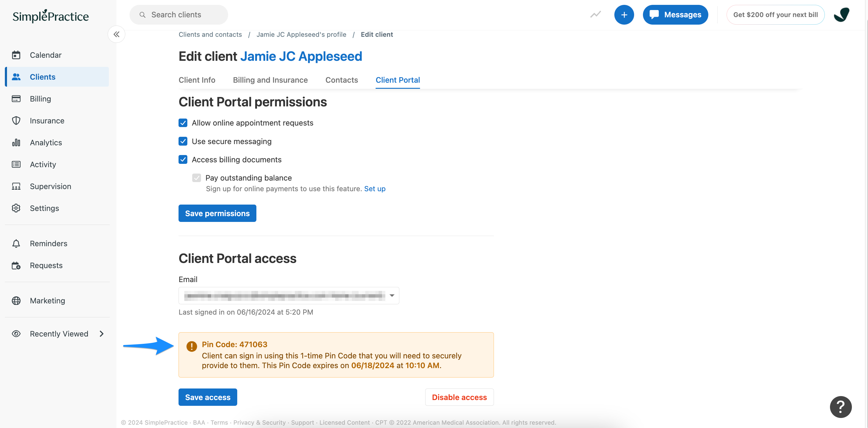Click Licensed Content footer link
This screenshot has height=428, width=868.
point(344,422)
